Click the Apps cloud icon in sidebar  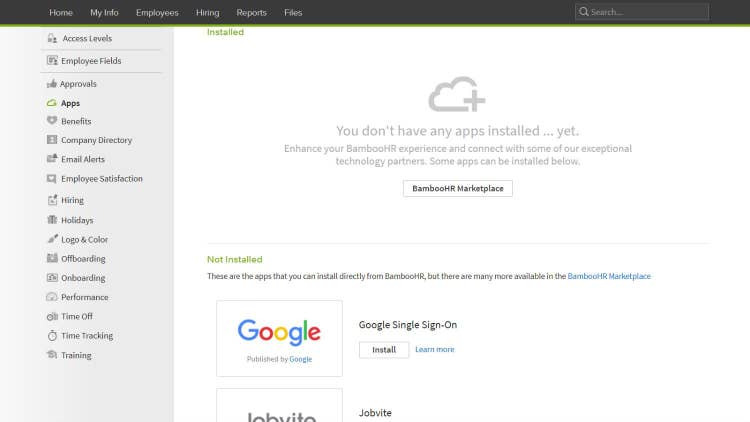coord(52,103)
